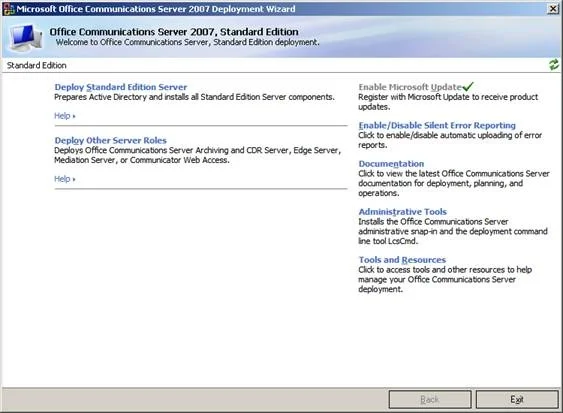The height and width of the screenshot is (413, 563).
Task: Click the Exit button
Action: [x=517, y=399]
